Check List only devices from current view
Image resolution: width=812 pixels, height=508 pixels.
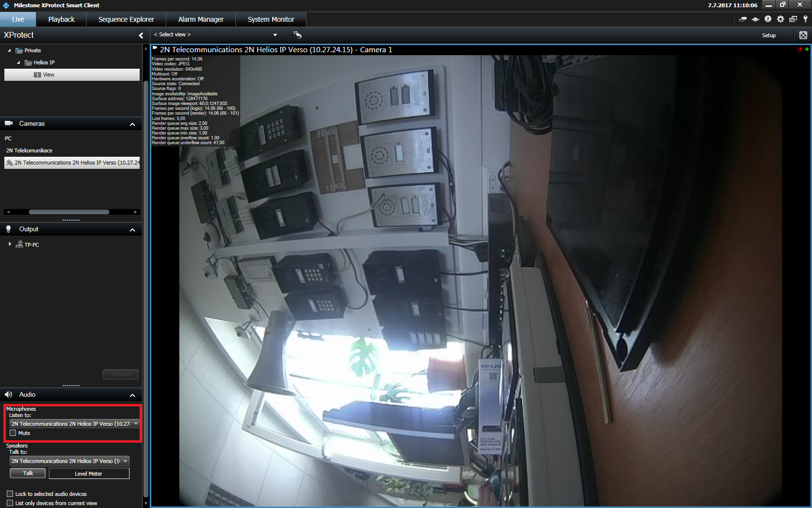10,503
